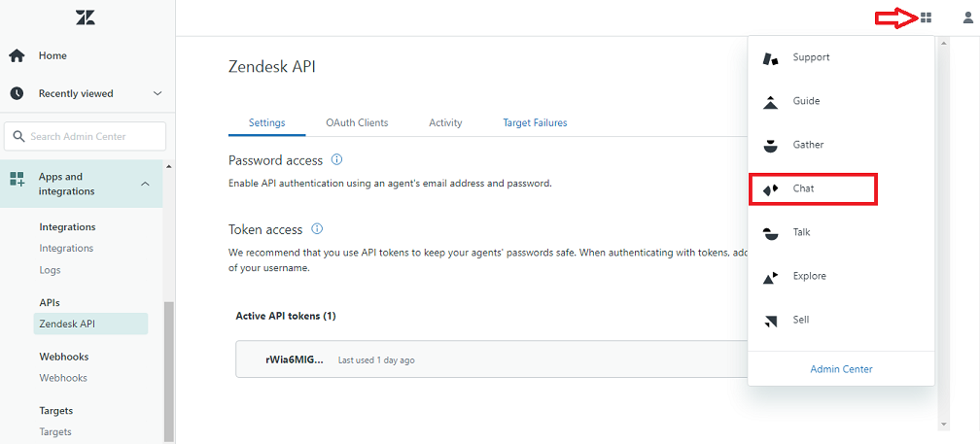The height and width of the screenshot is (444, 980).
Task: Click the Explore product icon
Action: pyautogui.click(x=771, y=277)
